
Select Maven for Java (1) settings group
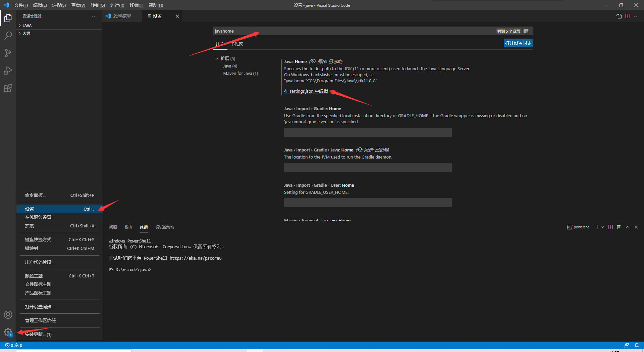click(240, 74)
